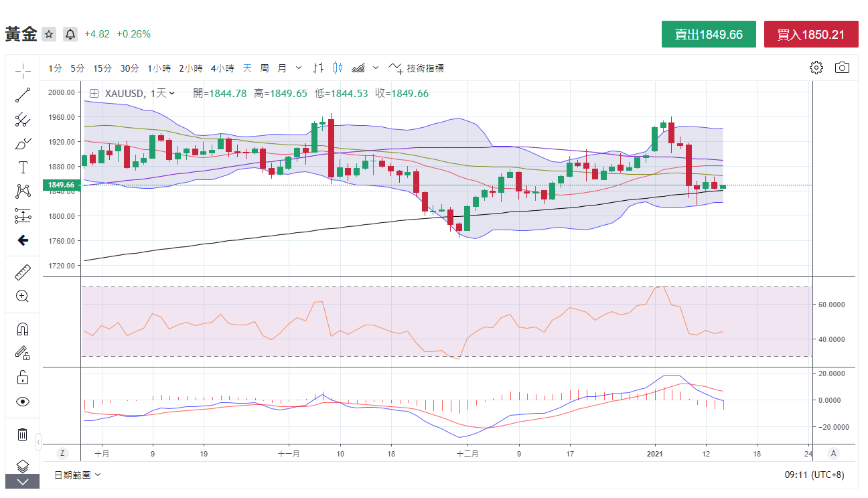Viewport: 868px width, 498px height.
Task: Take a chart snapshot with camera icon
Action: click(842, 68)
